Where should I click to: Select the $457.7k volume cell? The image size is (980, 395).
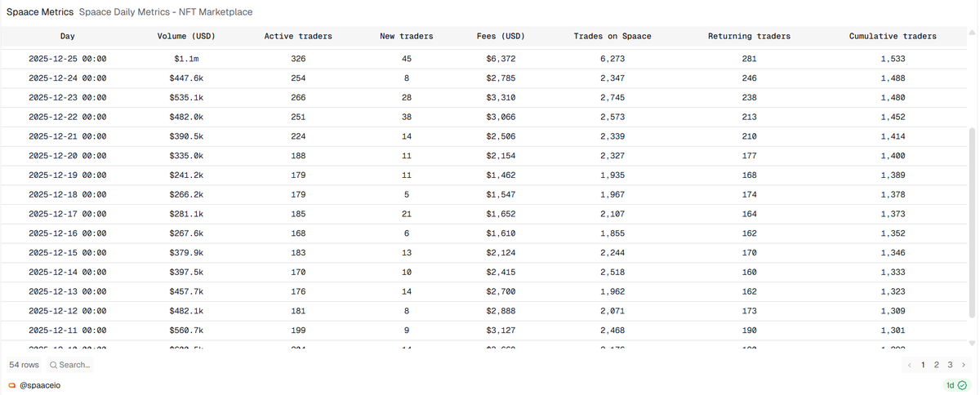point(186,292)
